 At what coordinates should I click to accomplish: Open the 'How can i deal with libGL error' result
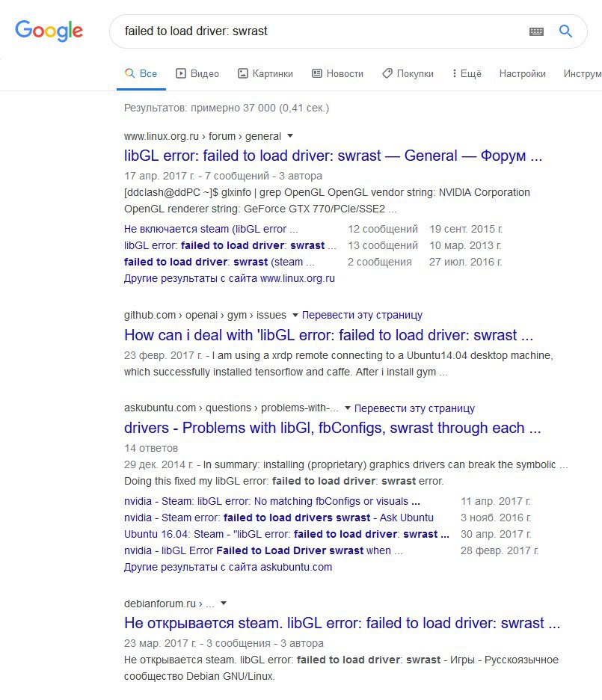[x=328, y=335]
